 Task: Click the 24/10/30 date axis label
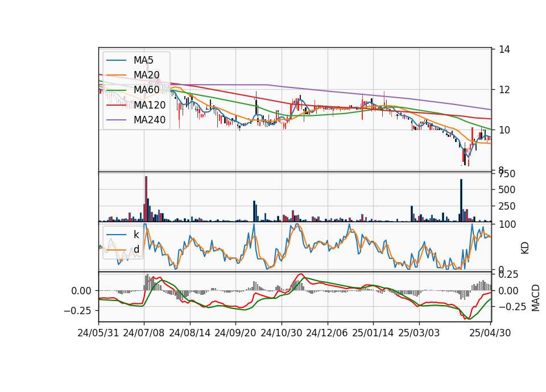pyautogui.click(x=282, y=333)
